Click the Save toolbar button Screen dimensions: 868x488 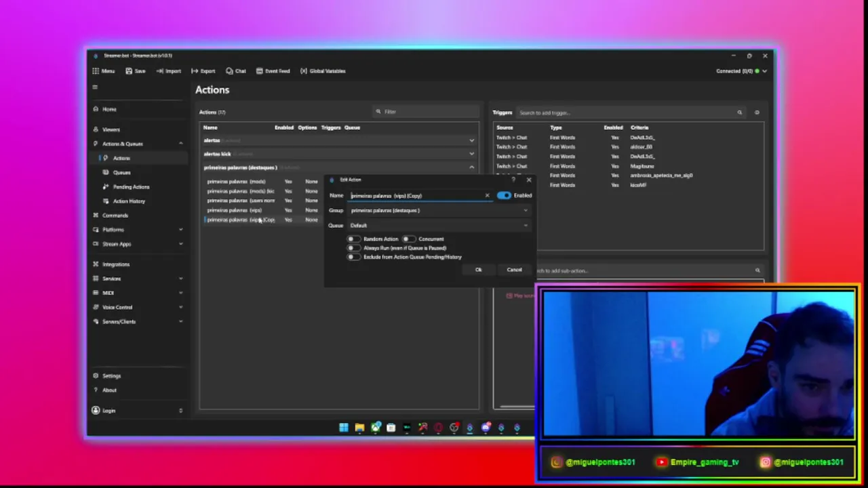pyautogui.click(x=136, y=70)
